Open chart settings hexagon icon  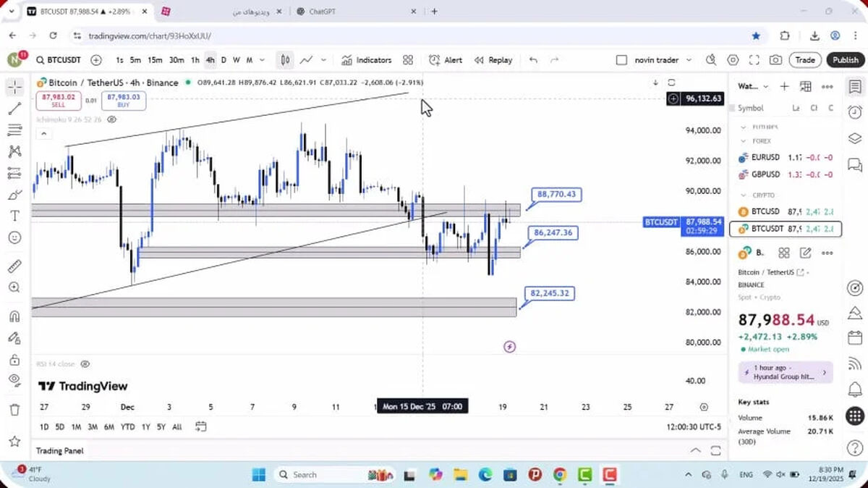[x=733, y=60]
